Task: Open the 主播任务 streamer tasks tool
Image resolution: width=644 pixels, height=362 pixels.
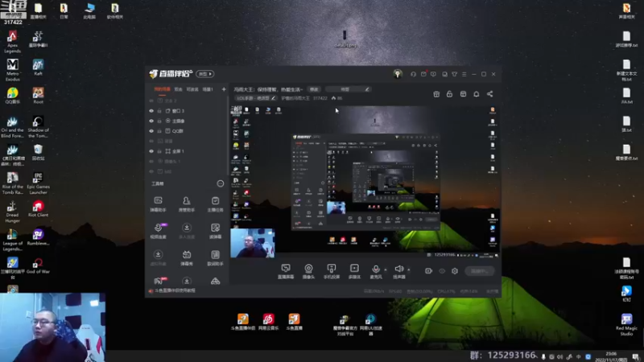Action: click(x=215, y=204)
